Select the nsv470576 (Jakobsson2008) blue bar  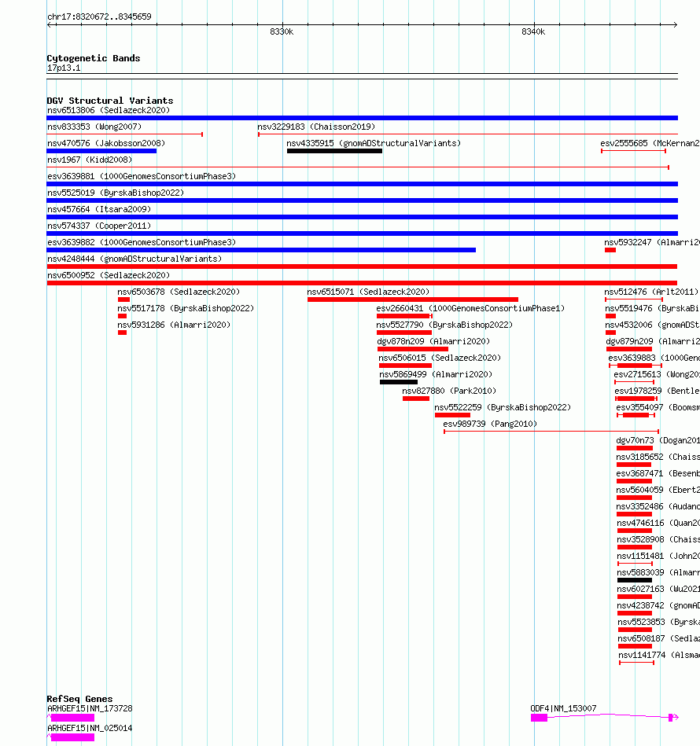click(101, 151)
